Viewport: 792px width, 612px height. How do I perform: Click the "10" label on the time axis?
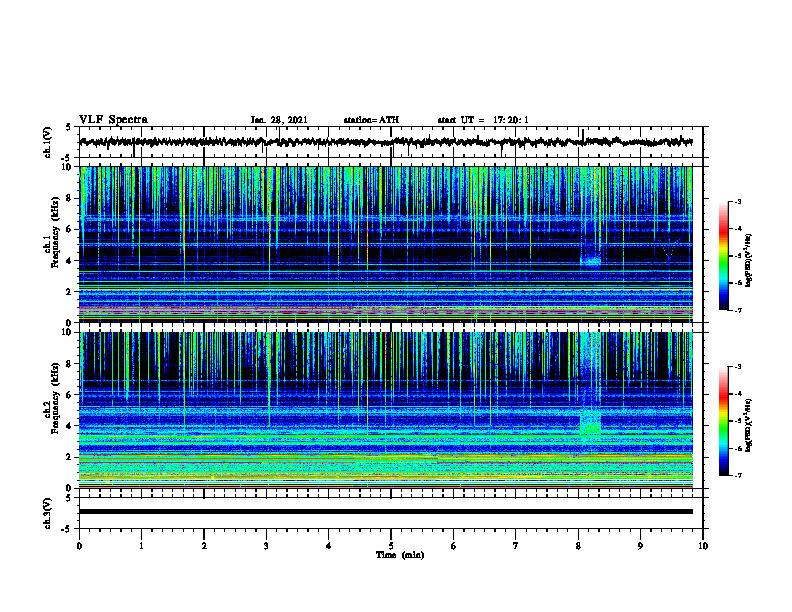pyautogui.click(x=703, y=546)
